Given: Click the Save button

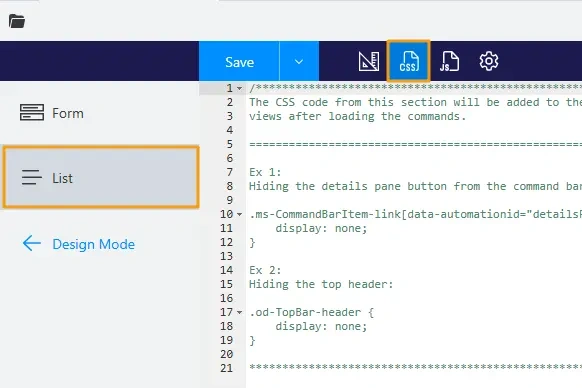Looking at the screenshot, I should click(x=239, y=61).
